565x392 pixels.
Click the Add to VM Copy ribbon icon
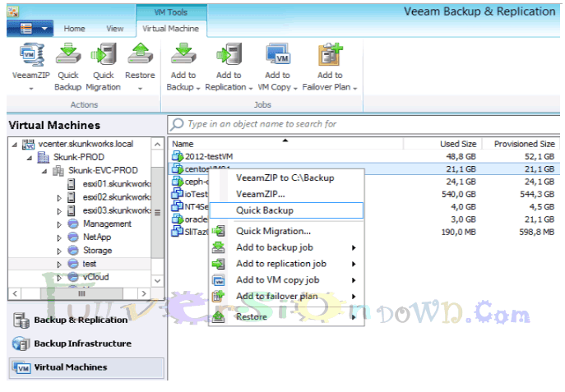[x=277, y=54]
